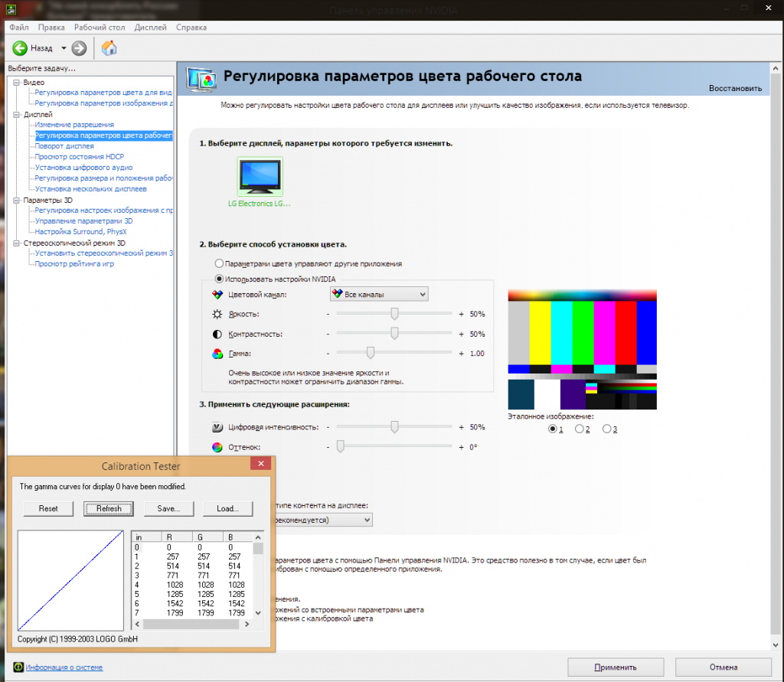Click the system information icon at bottom-left
The height and width of the screenshot is (682, 784).
(18, 667)
